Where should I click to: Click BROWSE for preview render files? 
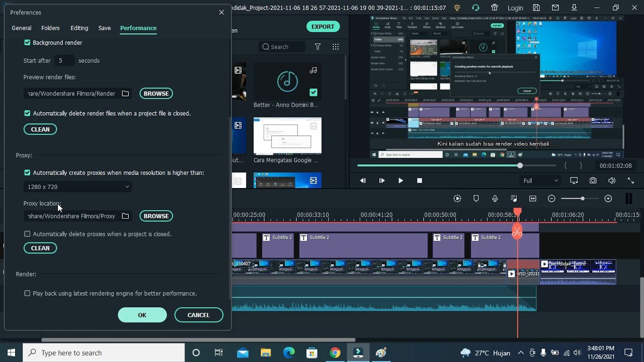click(156, 94)
